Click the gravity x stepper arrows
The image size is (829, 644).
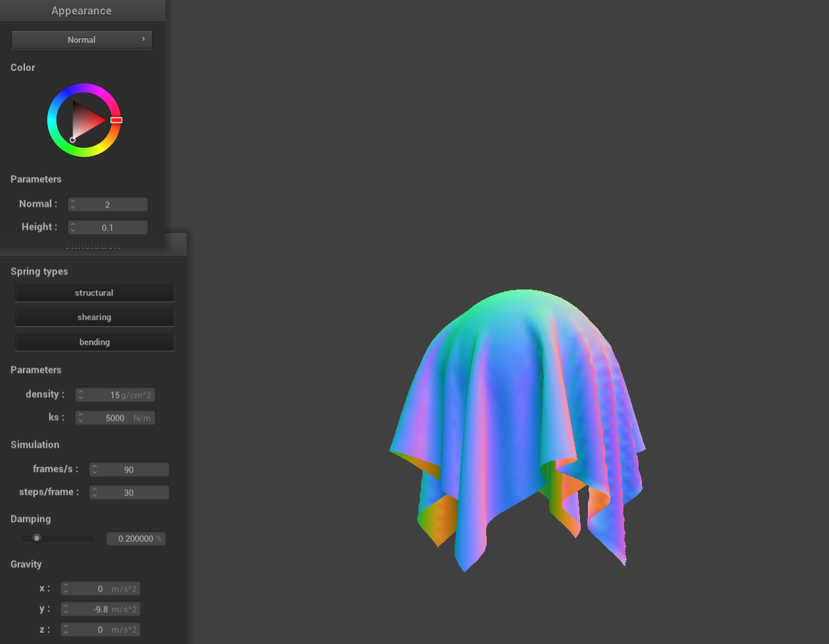coord(66,589)
